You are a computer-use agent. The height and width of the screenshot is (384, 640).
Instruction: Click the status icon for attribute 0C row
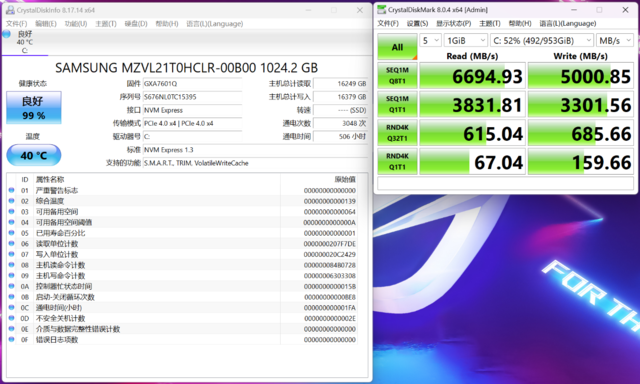(x=11, y=307)
